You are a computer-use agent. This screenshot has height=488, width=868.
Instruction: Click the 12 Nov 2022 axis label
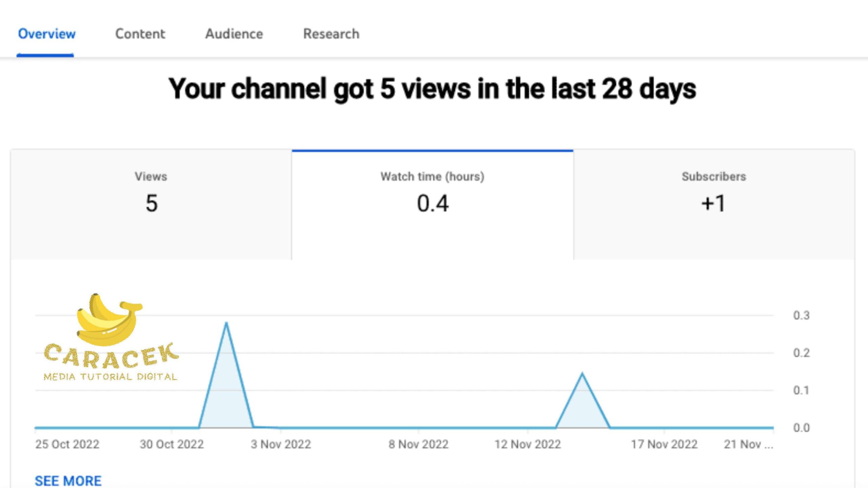point(528,444)
